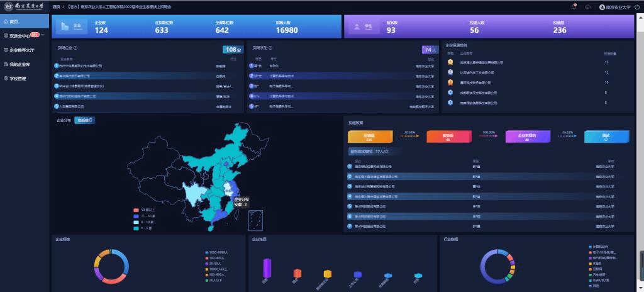The width and height of the screenshot is (644, 292).
Task: Toggle 计算机软件 legend in 行业数据 chart
Action: 597,246
